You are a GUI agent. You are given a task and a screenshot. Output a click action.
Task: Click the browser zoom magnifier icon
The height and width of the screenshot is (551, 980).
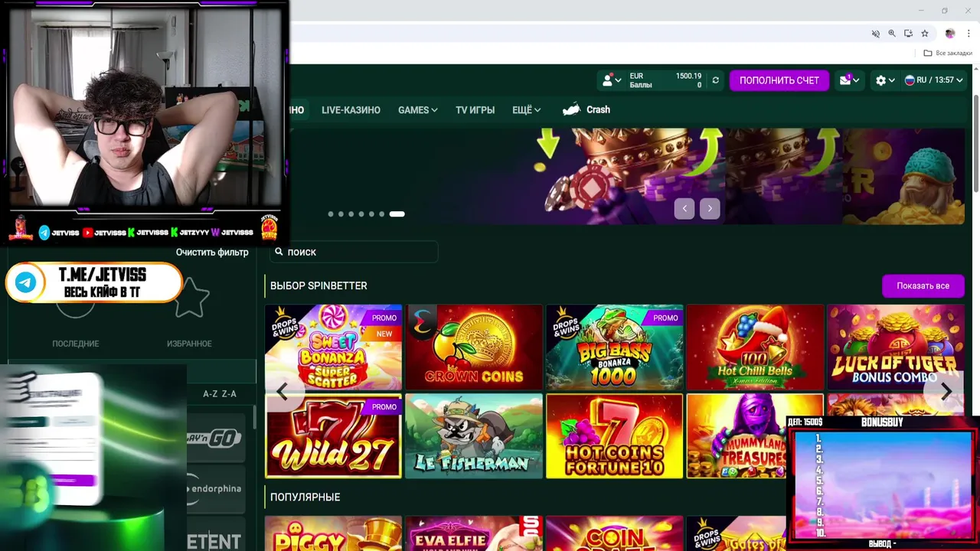[x=892, y=34]
